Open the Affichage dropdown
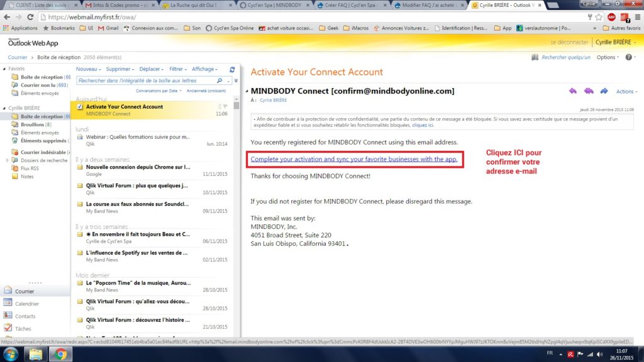The width and height of the screenshot is (644, 362). [204, 69]
